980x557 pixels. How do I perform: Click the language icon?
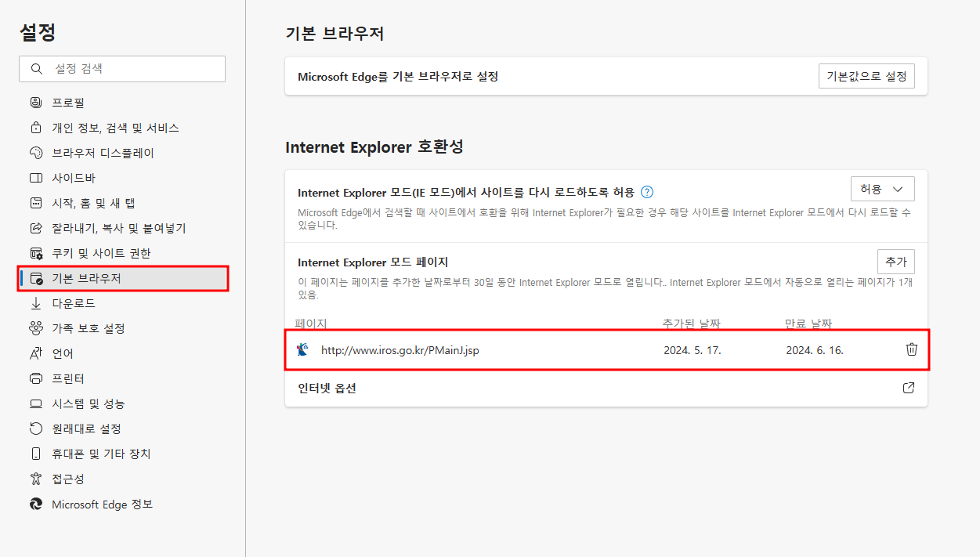click(35, 353)
